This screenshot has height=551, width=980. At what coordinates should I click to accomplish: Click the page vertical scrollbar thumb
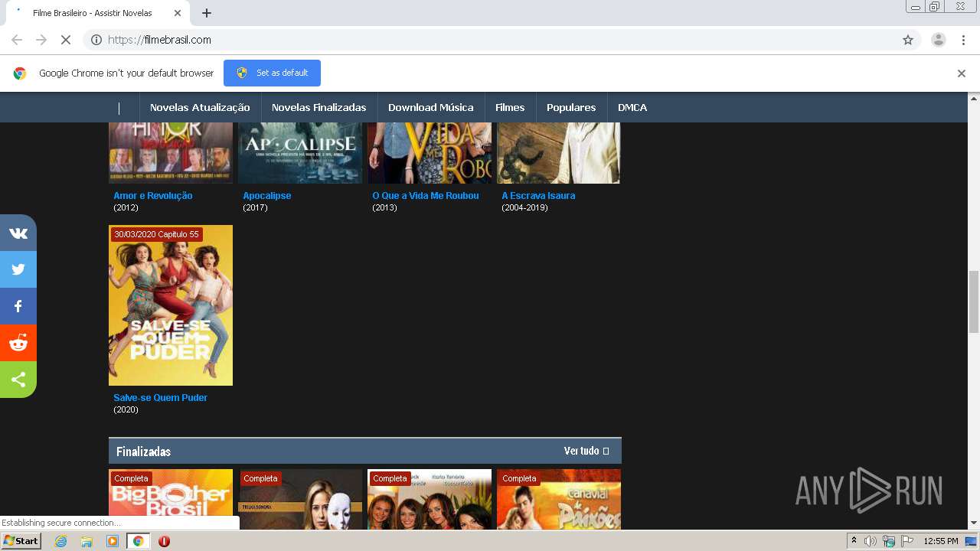point(974,302)
